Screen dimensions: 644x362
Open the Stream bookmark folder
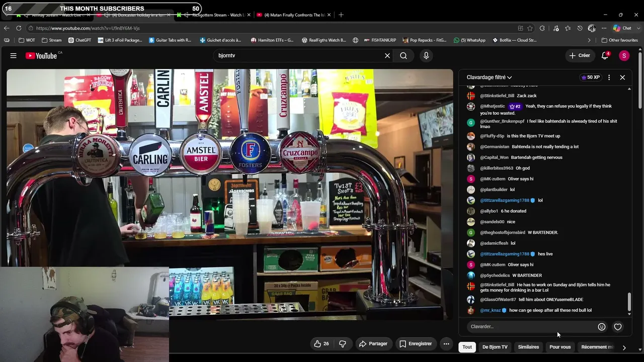click(x=52, y=40)
